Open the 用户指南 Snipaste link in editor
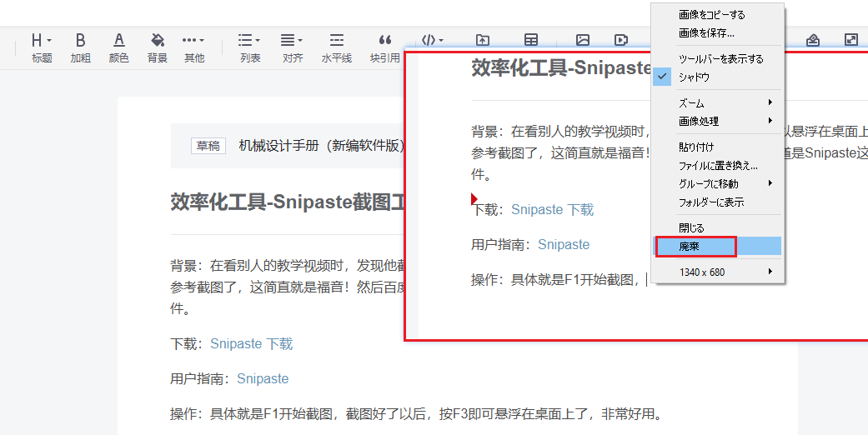This screenshot has width=868, height=435. [263, 378]
